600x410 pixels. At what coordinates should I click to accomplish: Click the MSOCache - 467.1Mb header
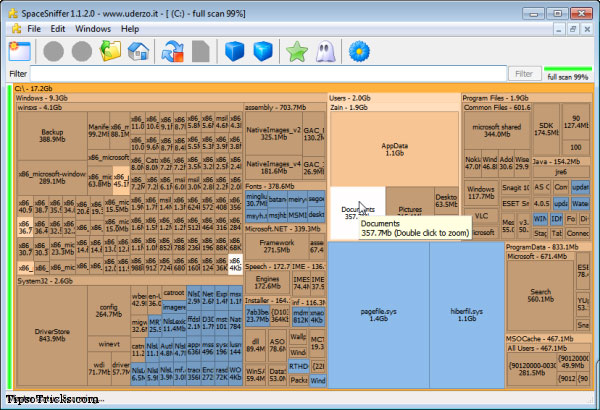[548, 339]
